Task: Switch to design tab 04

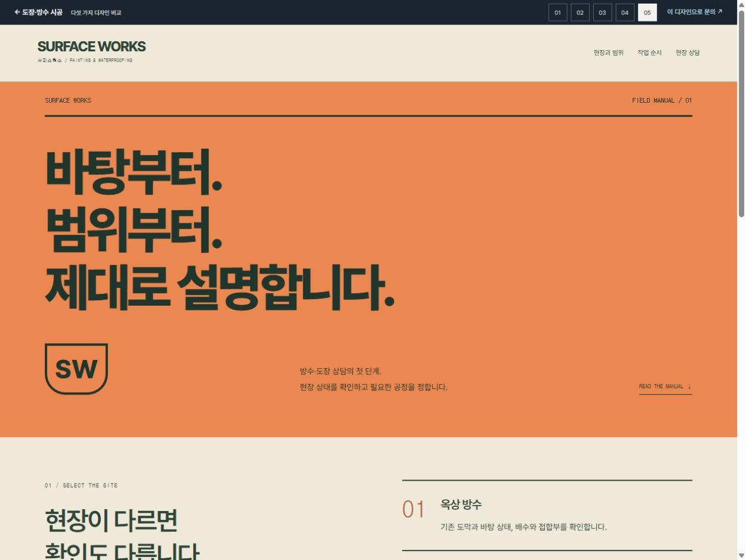Action: tap(625, 13)
